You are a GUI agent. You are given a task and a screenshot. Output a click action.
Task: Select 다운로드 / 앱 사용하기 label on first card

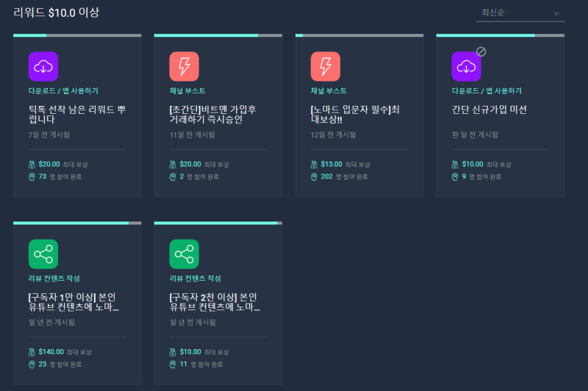63,90
